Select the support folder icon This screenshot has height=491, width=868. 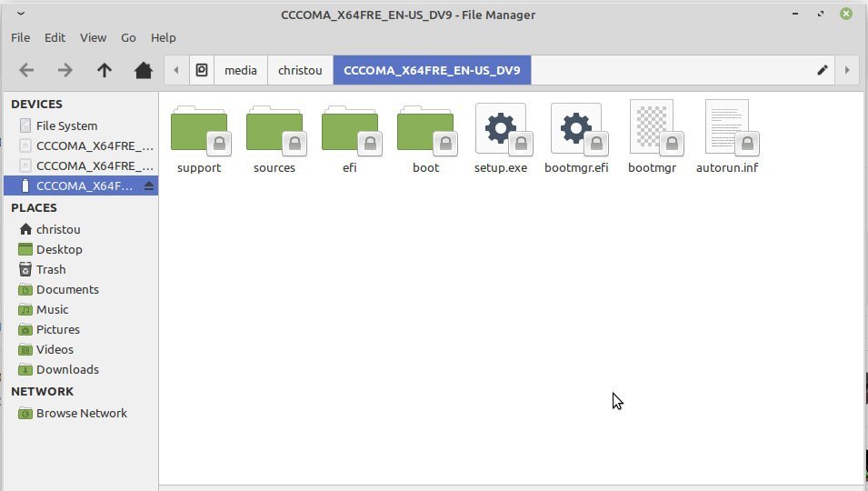click(x=199, y=129)
